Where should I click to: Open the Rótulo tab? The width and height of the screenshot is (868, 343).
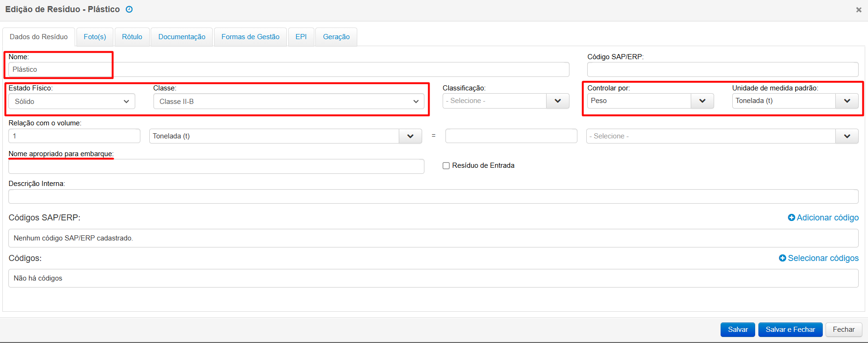coord(132,37)
